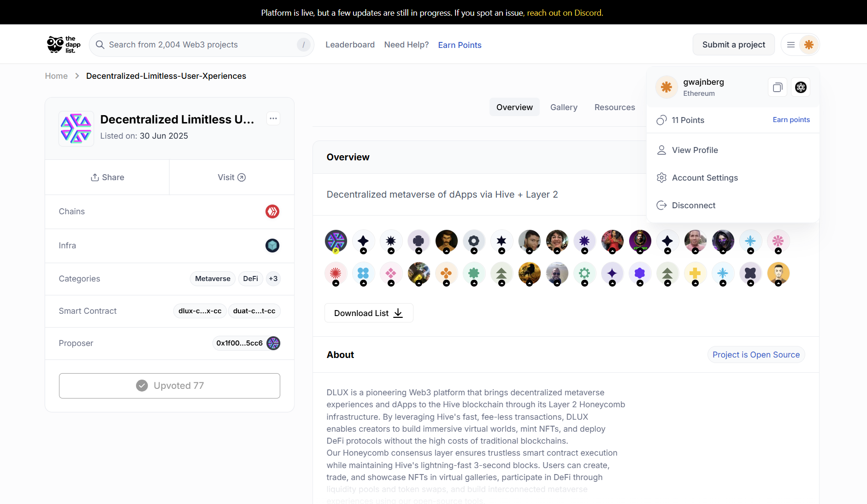Viewport: 867px width, 504px height.
Task: Click the Hive chain icon
Action: 272,211
